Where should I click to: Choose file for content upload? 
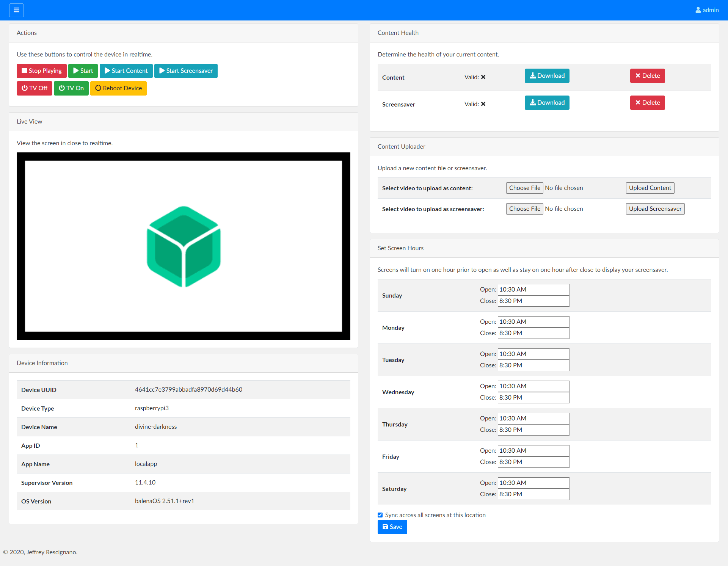click(525, 188)
